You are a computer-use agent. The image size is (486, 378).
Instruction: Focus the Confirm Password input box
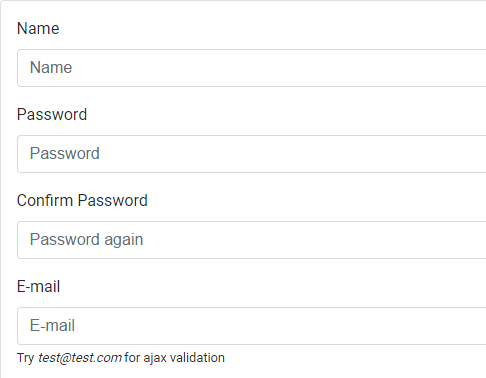pos(252,240)
